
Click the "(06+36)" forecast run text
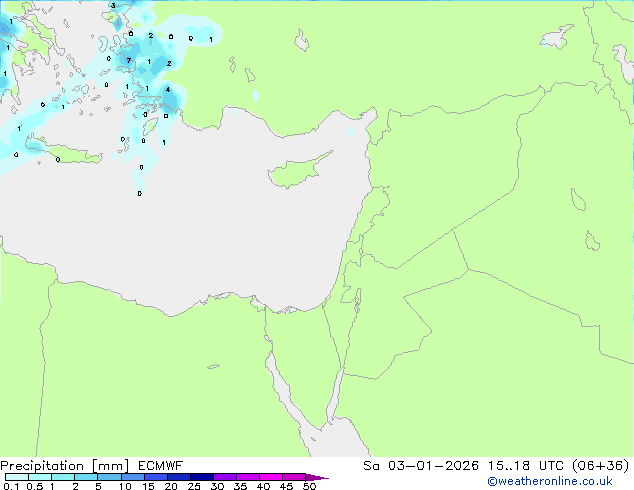[600, 466]
